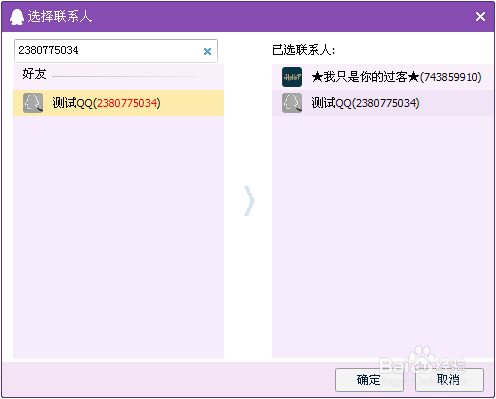This screenshot has height=399, width=496.
Task: Click the avatar of ★我只是你的过客★
Action: (292, 77)
